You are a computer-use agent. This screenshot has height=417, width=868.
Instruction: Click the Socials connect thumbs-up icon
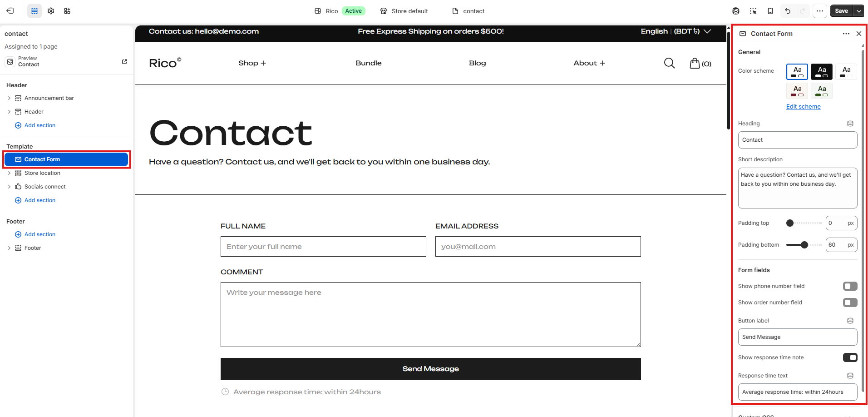point(18,187)
